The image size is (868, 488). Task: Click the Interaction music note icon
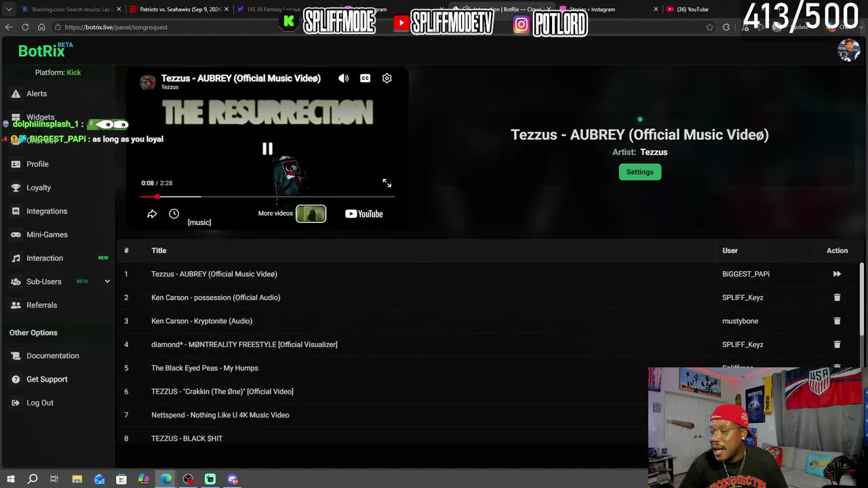(16, 258)
